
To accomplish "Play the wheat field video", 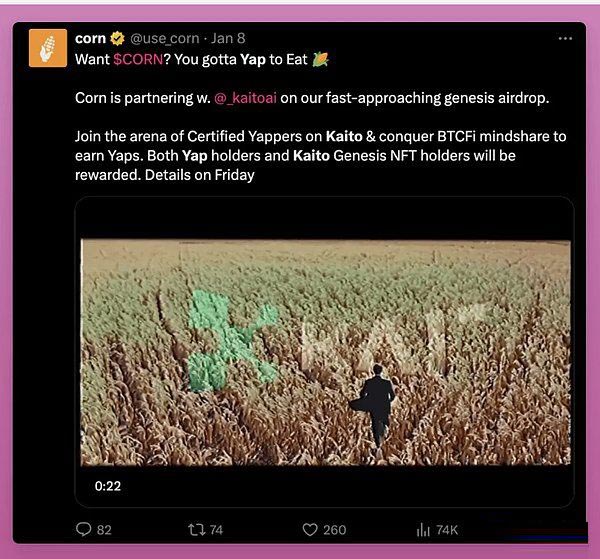I will (325, 350).
